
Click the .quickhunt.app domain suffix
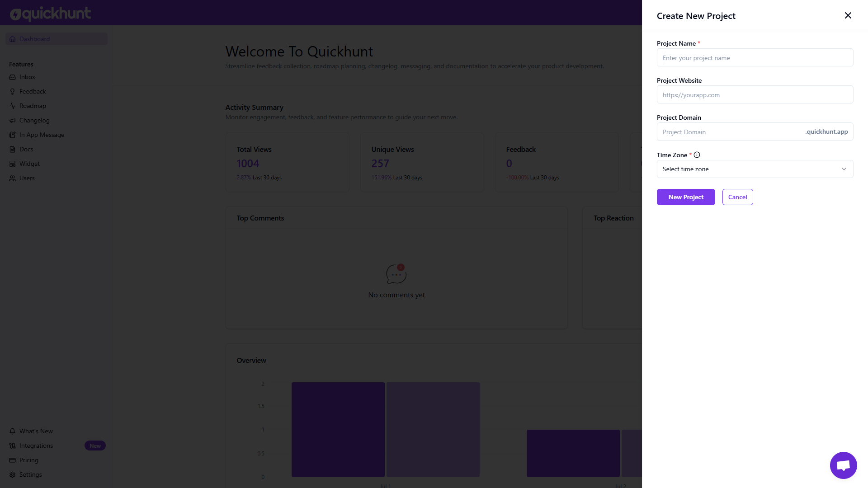click(826, 131)
